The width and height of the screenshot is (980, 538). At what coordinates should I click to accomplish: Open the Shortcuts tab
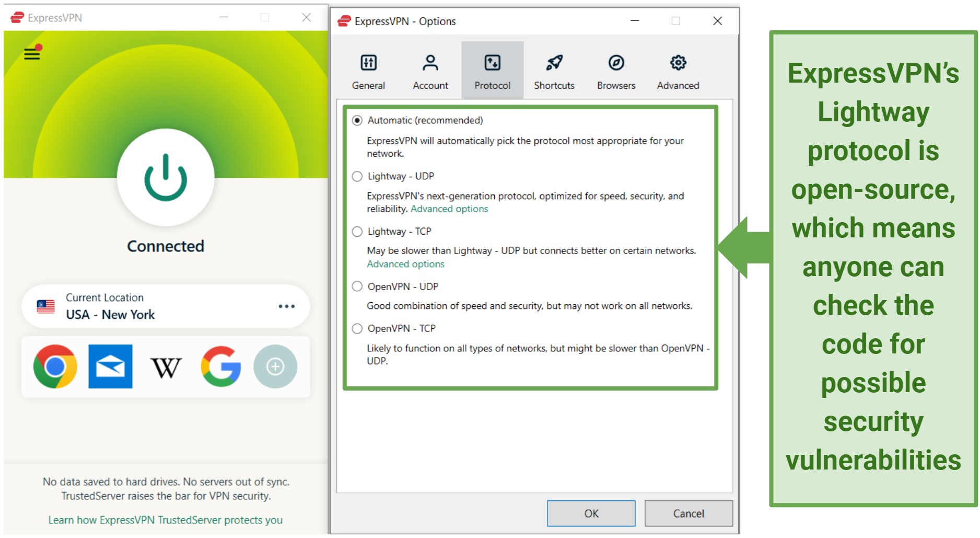[x=554, y=71]
